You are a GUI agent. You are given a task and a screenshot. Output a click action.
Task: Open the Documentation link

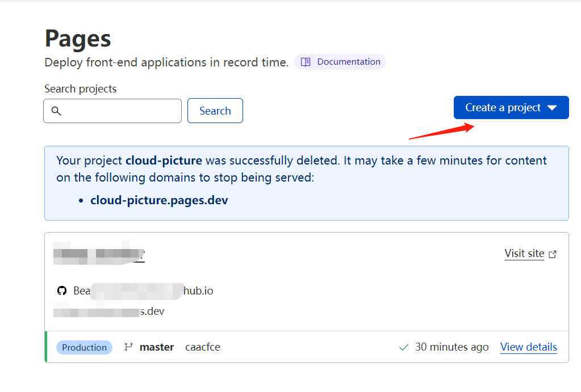(340, 62)
